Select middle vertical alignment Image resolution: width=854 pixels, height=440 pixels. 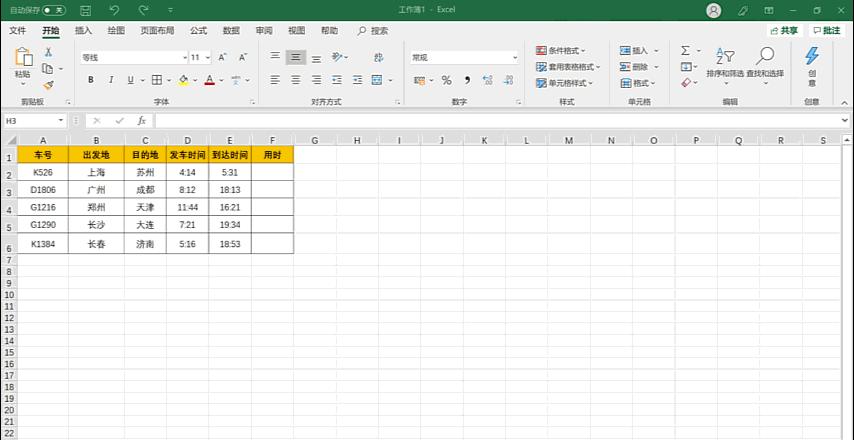coord(296,57)
